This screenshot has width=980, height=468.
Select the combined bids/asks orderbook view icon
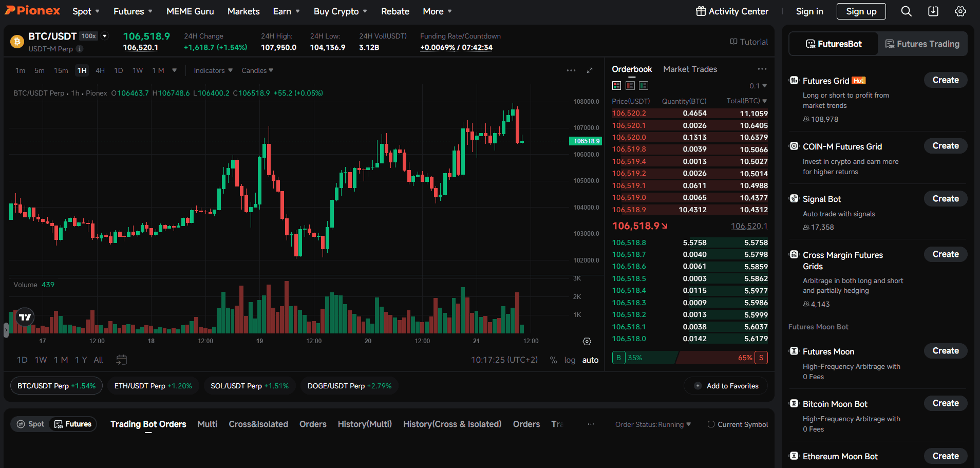616,86
